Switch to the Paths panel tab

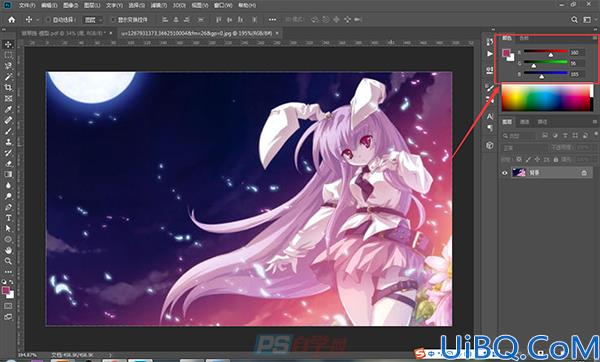(542, 122)
